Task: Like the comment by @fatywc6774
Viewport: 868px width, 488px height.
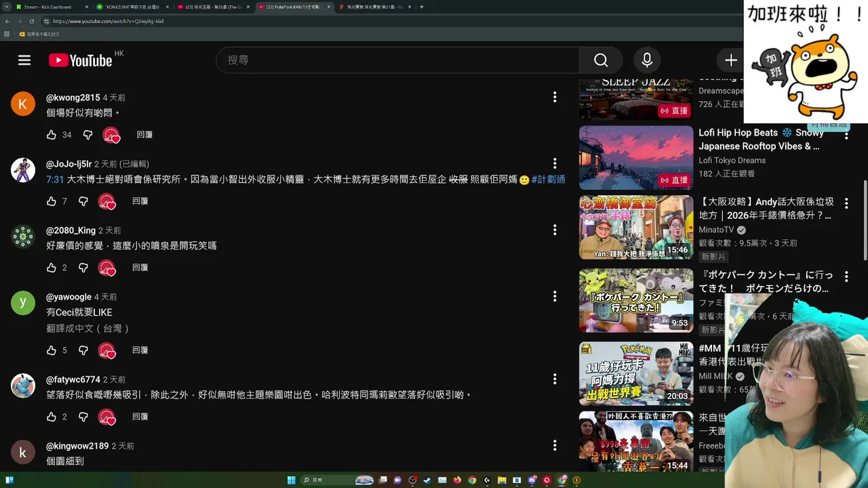Action: click(x=52, y=417)
